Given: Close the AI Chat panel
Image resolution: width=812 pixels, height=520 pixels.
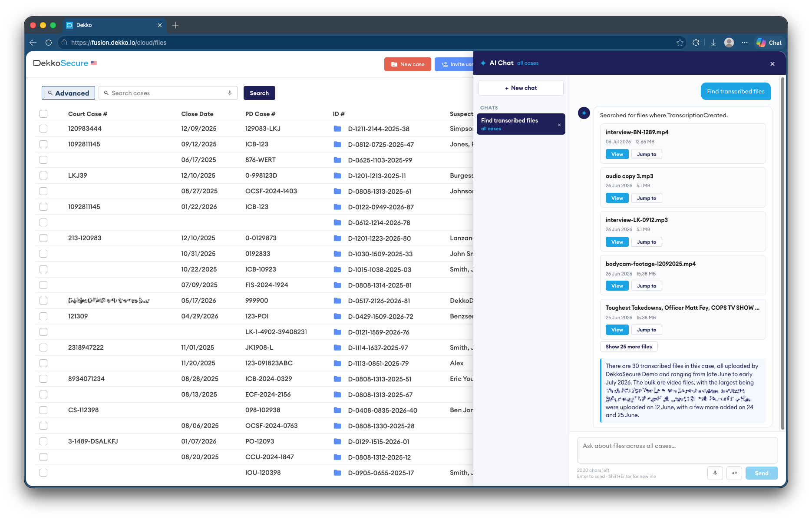Looking at the screenshot, I should 772,64.
